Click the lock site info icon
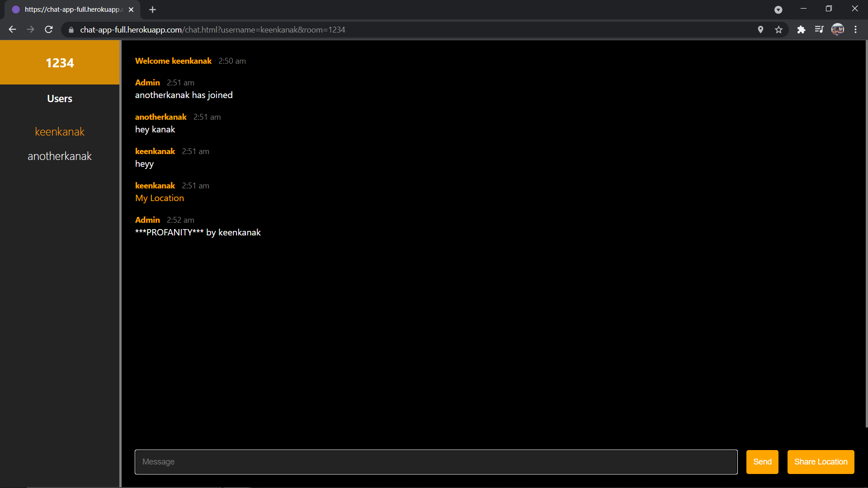 coord(71,30)
